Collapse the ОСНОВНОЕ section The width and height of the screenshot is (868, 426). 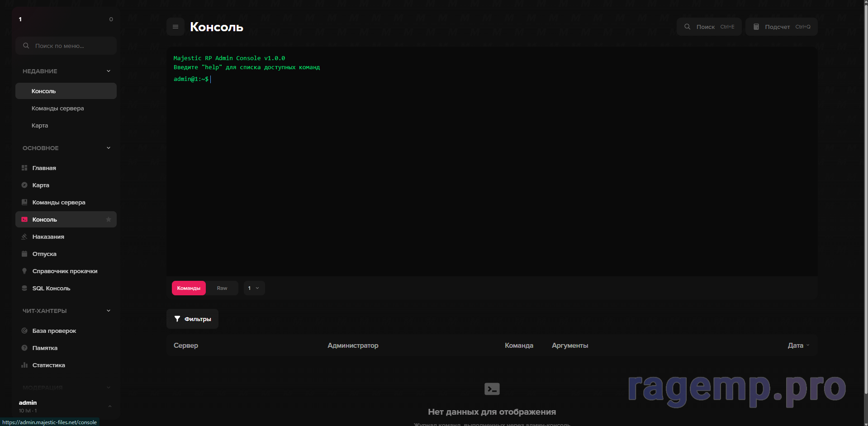click(x=109, y=148)
